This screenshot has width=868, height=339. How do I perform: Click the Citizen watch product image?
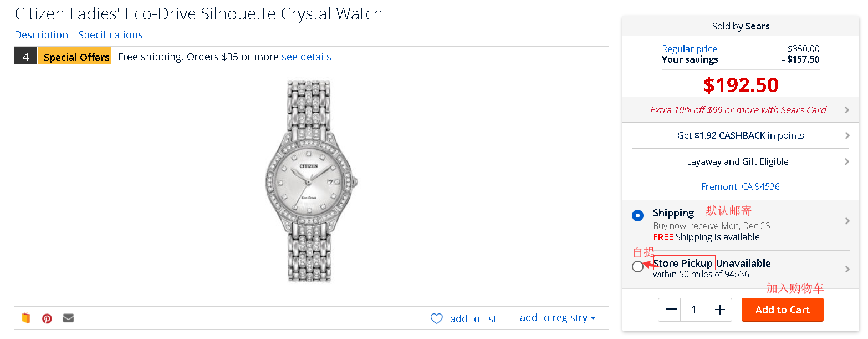click(x=311, y=181)
